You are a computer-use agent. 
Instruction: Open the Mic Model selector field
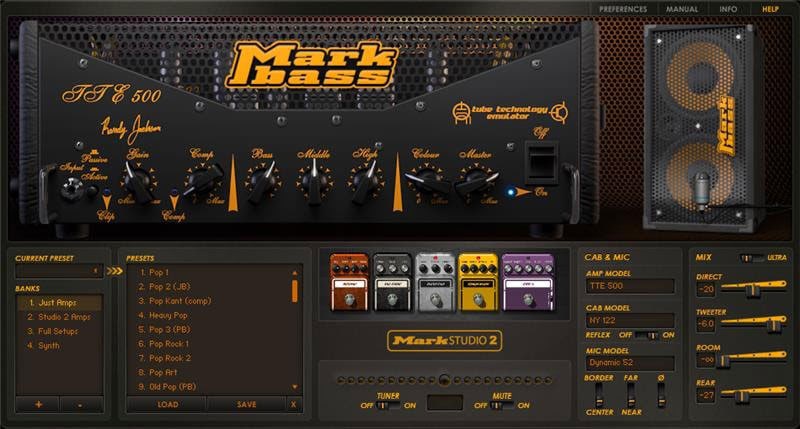pos(629,362)
